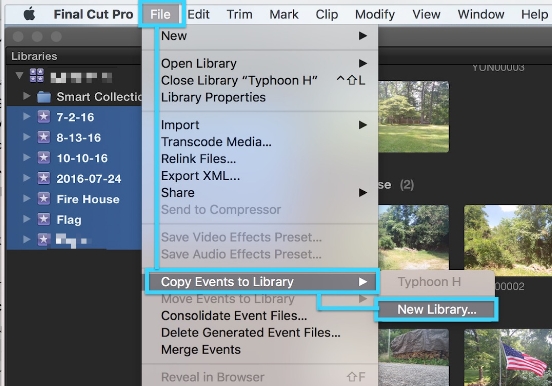Click the Fire House event star icon
The image size is (552, 386).
click(44, 199)
